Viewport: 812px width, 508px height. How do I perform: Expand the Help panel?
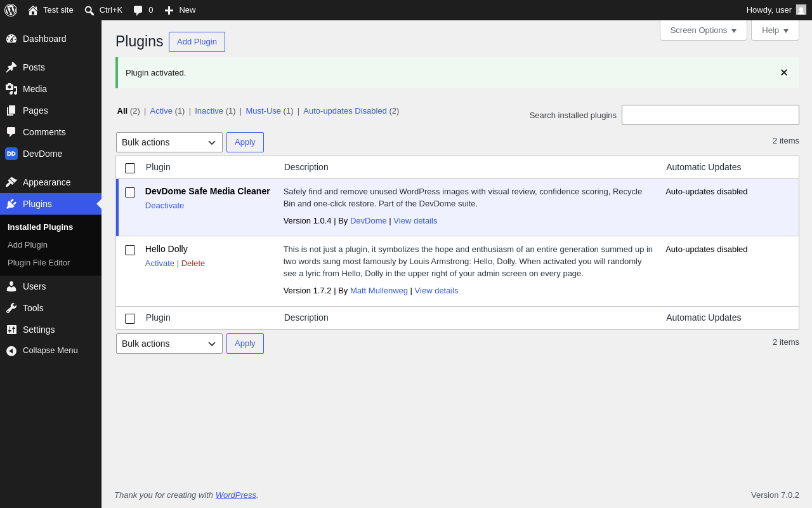coord(775,30)
